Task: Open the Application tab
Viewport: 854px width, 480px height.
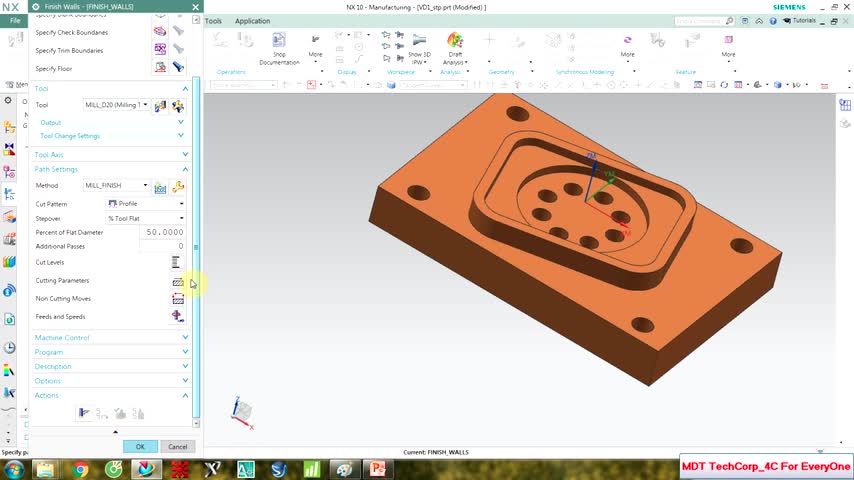Action: (x=252, y=21)
